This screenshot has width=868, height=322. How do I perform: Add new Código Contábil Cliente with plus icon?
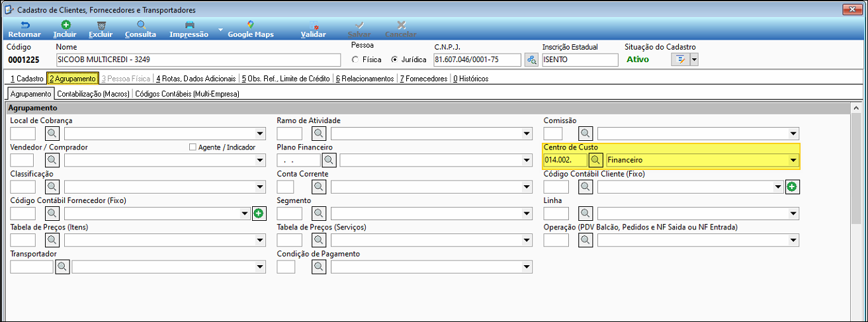pos(793,187)
